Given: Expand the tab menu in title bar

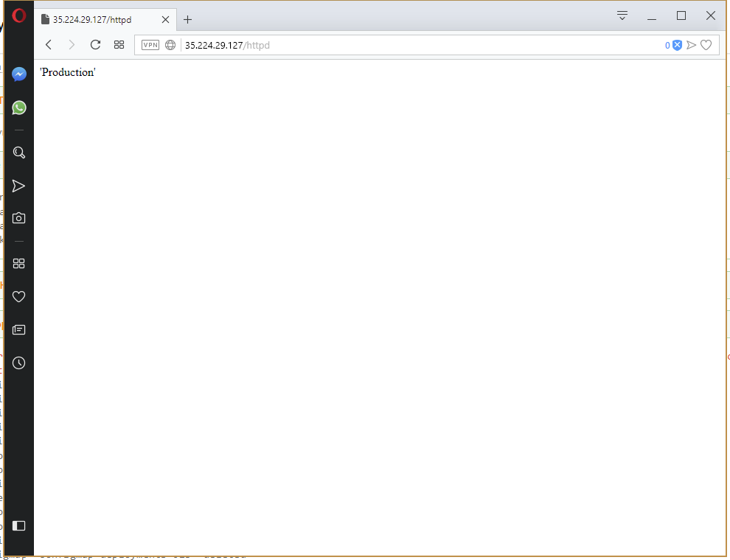Looking at the screenshot, I should (622, 15).
